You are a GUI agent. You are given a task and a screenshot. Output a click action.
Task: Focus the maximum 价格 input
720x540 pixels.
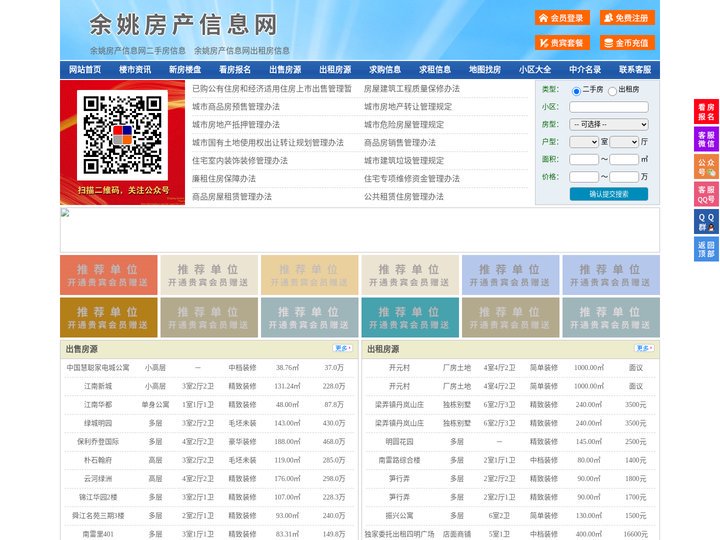coord(624,177)
